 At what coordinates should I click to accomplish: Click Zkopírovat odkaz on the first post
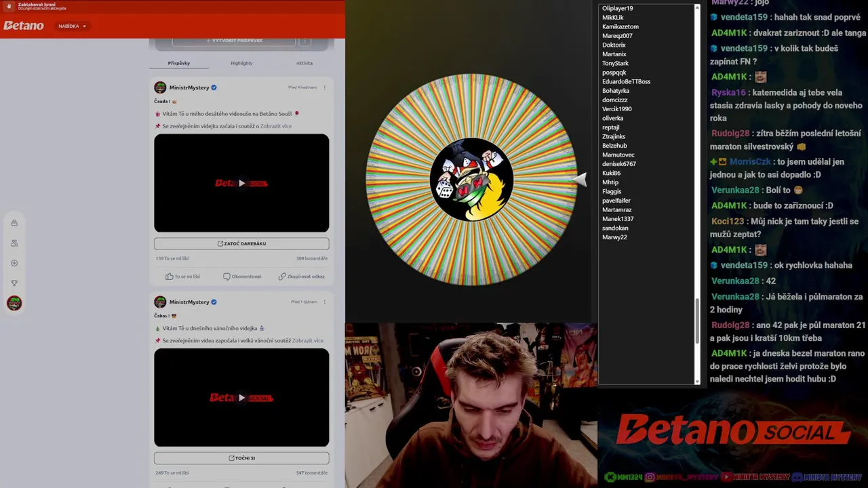pos(301,277)
